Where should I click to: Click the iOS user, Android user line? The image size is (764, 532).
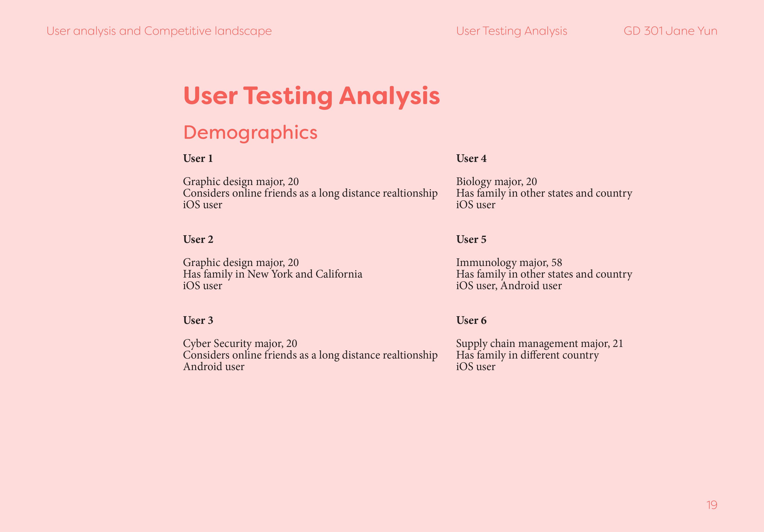509,286
